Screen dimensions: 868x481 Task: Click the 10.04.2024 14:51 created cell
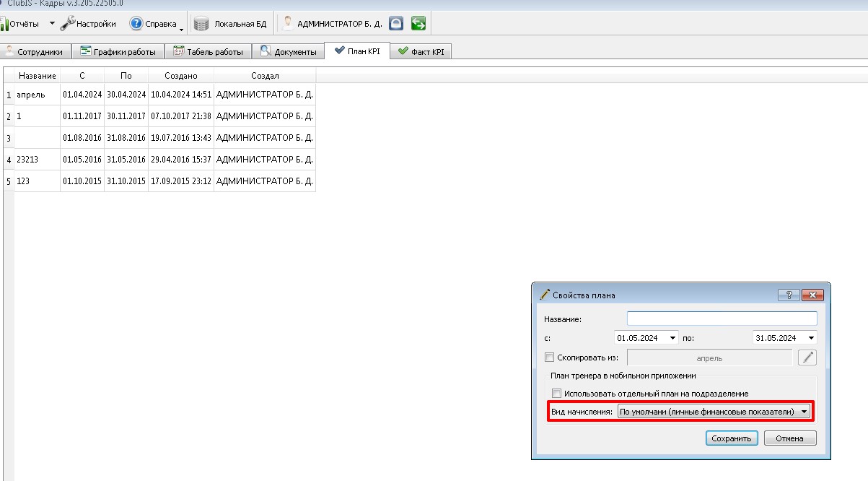tap(181, 95)
